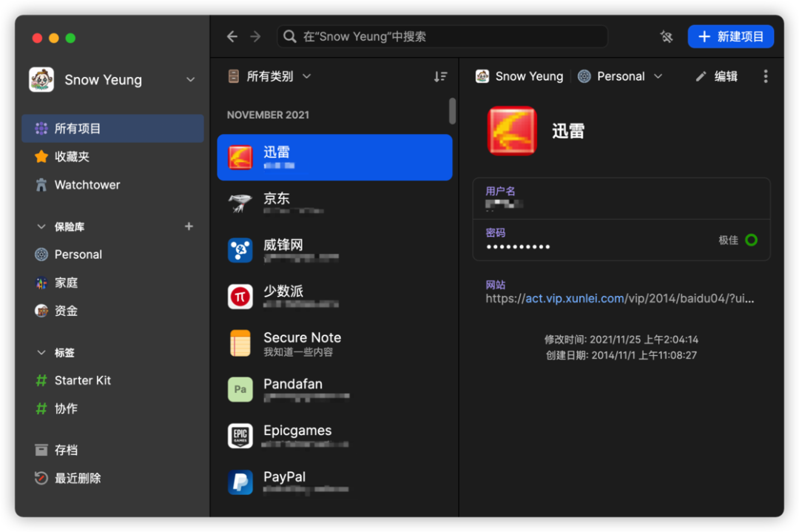The width and height of the screenshot is (799, 532).
Task: Go back with the left arrow
Action: point(232,37)
